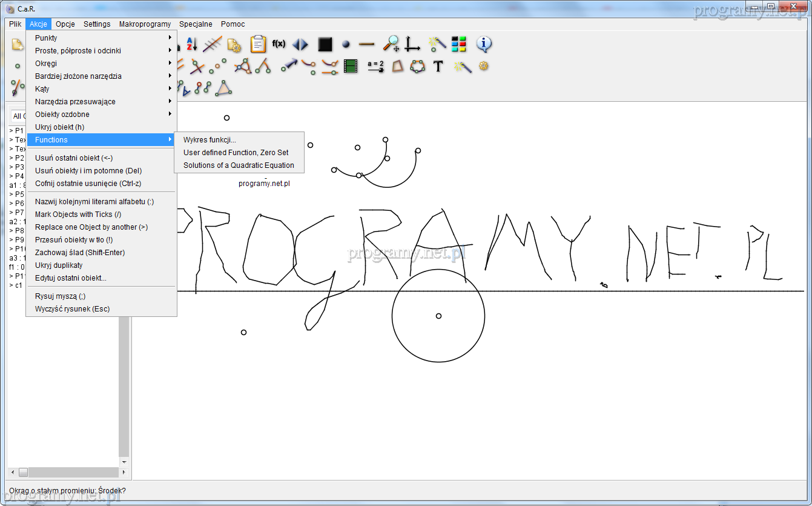Select Solutions of a Quadratic Equation
The image size is (812, 506).
(x=239, y=165)
